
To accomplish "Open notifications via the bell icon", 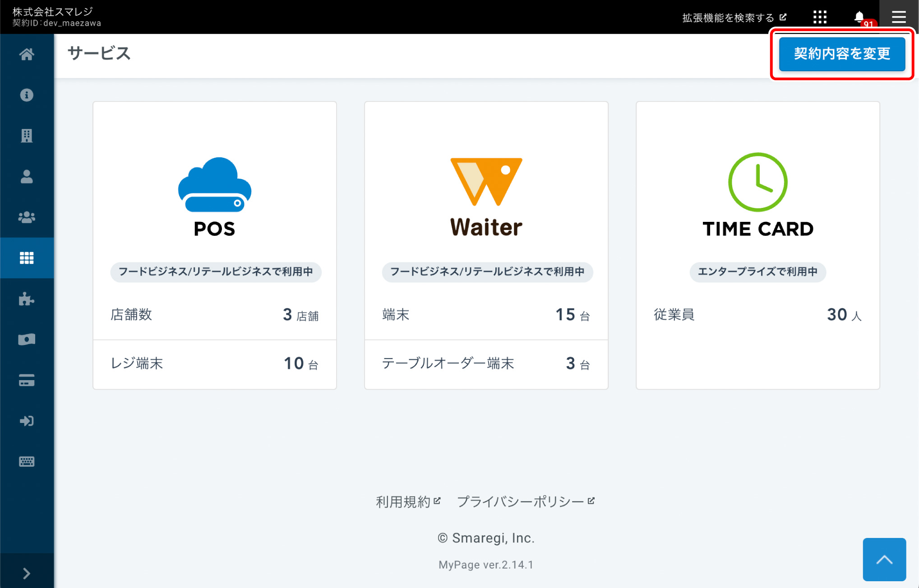I will point(859,17).
